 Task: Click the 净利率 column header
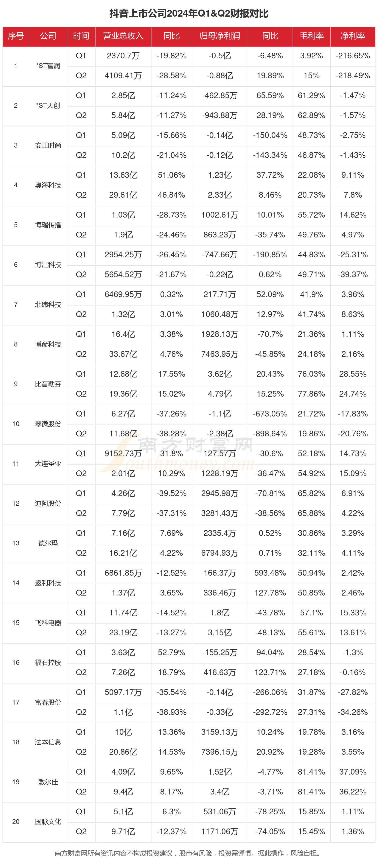coord(353,36)
